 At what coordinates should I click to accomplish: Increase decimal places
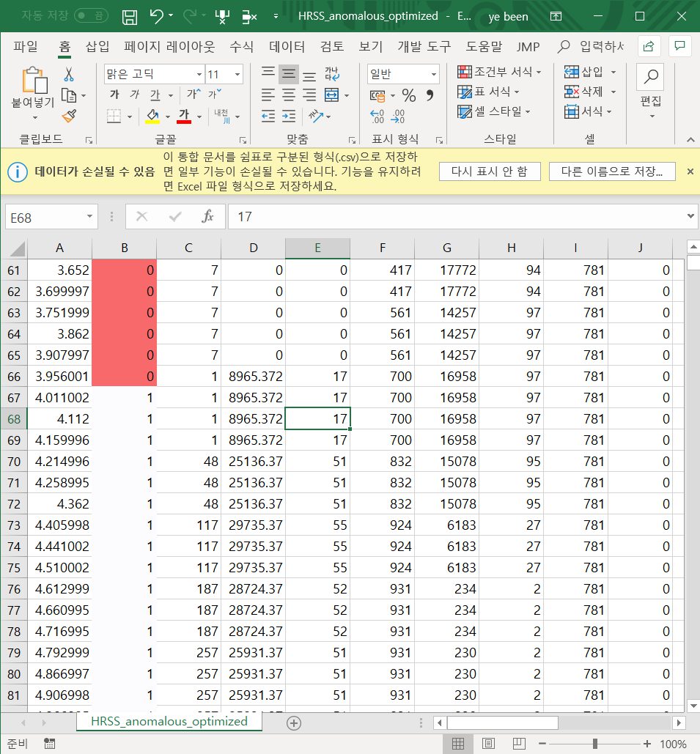click(377, 117)
